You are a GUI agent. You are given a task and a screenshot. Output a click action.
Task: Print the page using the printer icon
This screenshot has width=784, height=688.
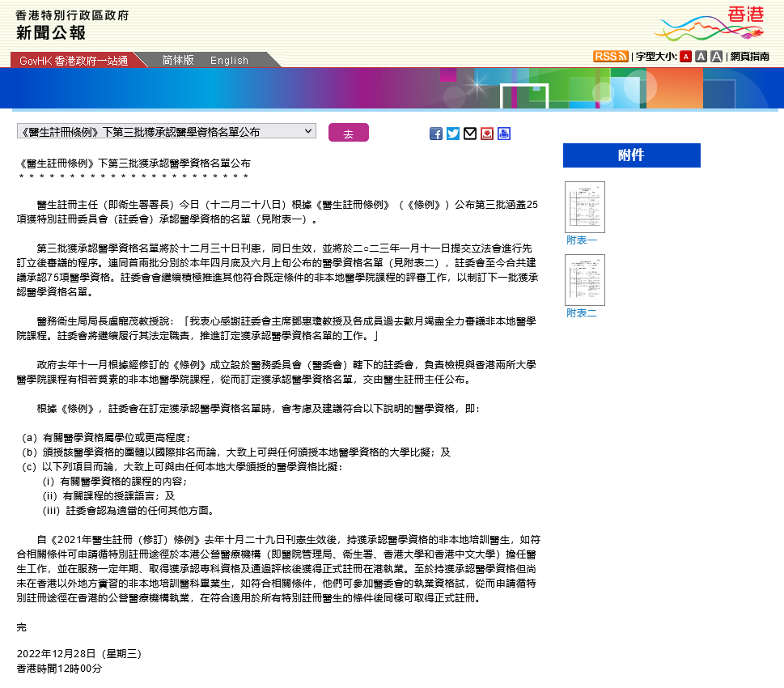point(504,134)
